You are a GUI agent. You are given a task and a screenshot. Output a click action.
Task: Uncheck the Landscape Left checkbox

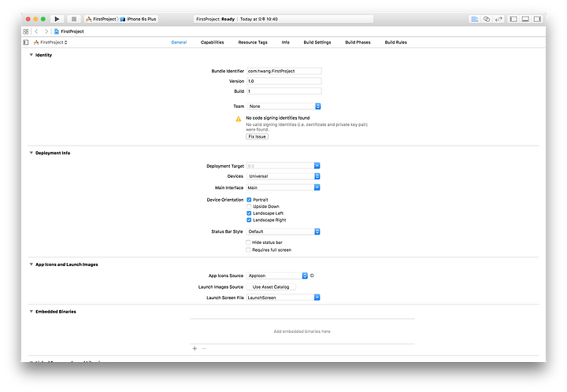[x=249, y=213]
